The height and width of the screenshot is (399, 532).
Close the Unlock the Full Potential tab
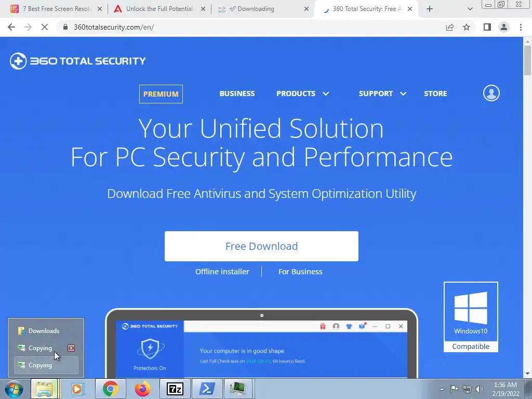(203, 9)
